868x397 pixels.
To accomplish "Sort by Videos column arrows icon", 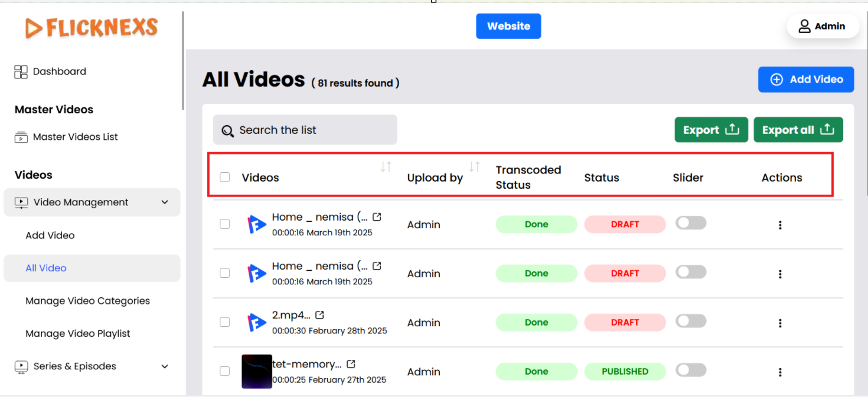I will click(x=386, y=167).
